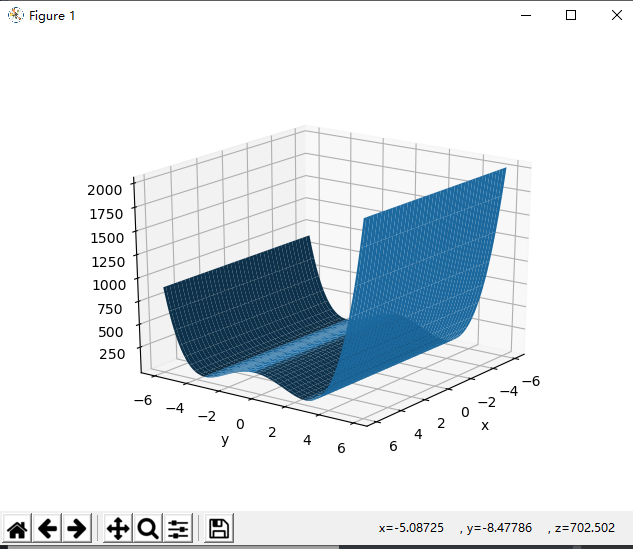Maximize the Figure 1 window
The height and width of the screenshot is (549, 633).
tap(571, 15)
